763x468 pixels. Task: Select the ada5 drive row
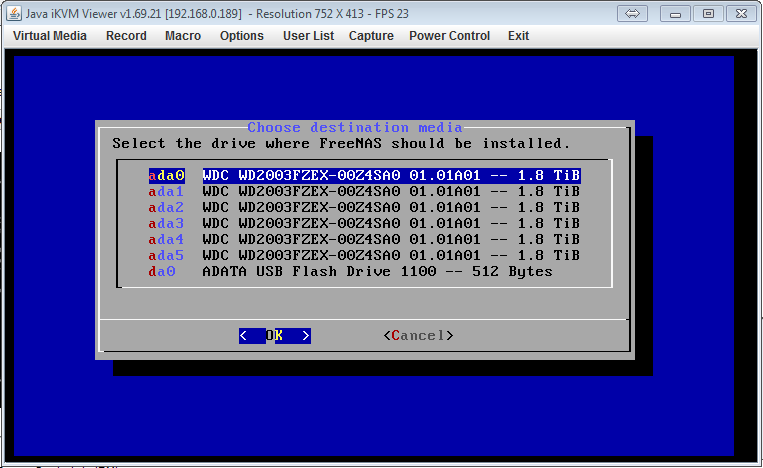click(x=364, y=255)
